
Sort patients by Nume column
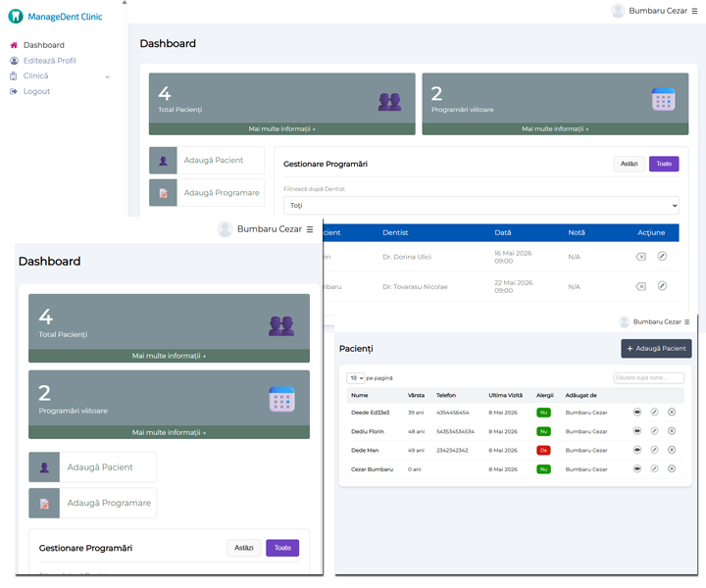point(359,396)
